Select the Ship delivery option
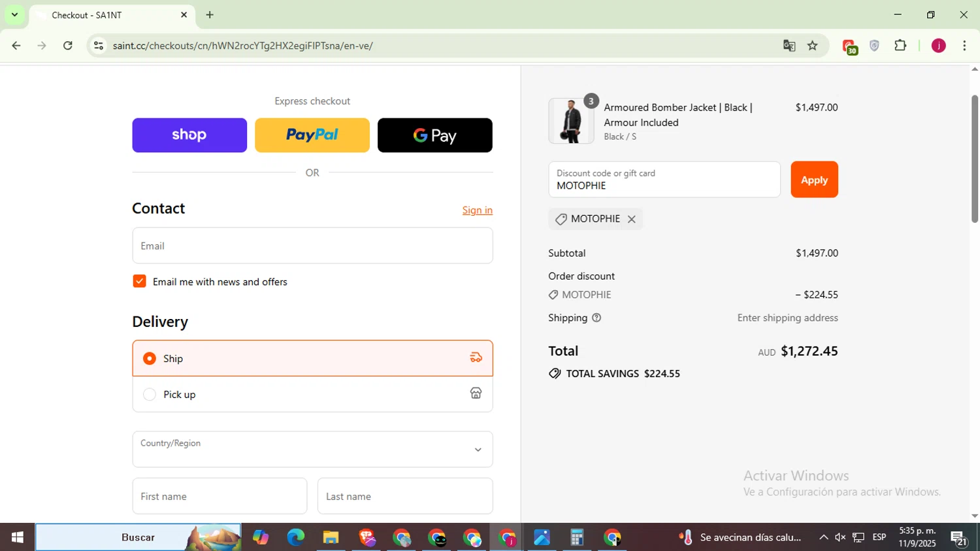This screenshot has height=551, width=980. (x=312, y=358)
